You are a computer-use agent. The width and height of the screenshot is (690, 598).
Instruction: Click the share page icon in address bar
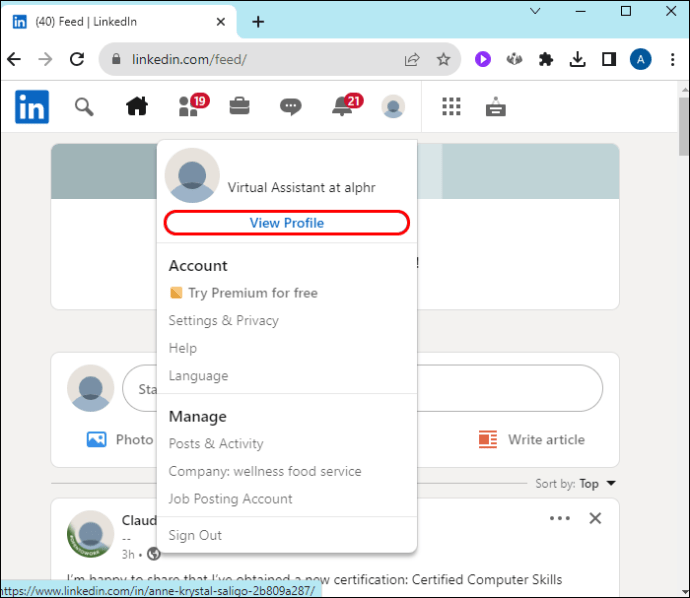coord(412,59)
